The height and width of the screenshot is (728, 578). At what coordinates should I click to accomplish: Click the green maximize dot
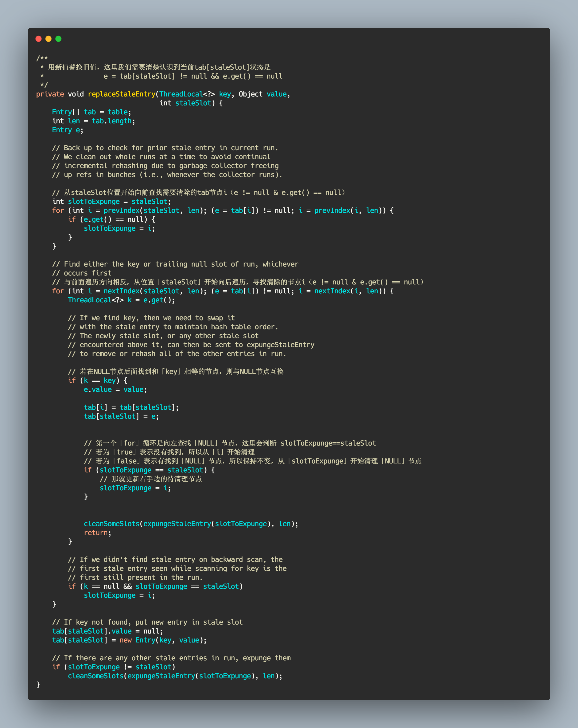tap(58, 39)
